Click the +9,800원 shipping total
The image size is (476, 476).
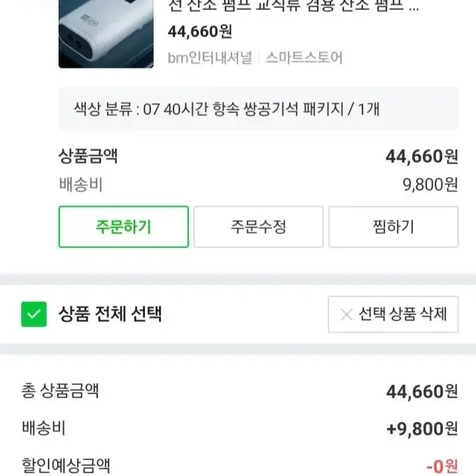pyautogui.click(x=422, y=429)
